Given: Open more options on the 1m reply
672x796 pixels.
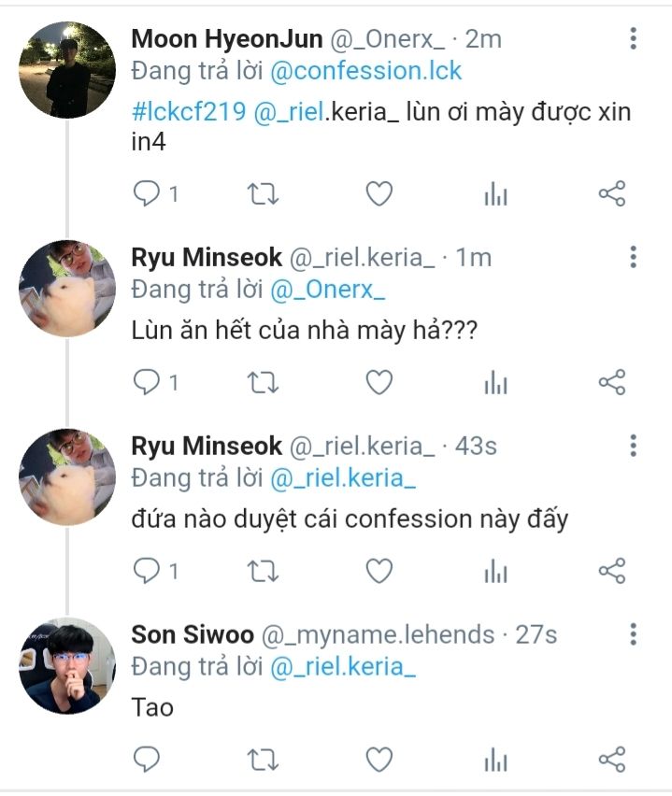Looking at the screenshot, I should point(633,257).
